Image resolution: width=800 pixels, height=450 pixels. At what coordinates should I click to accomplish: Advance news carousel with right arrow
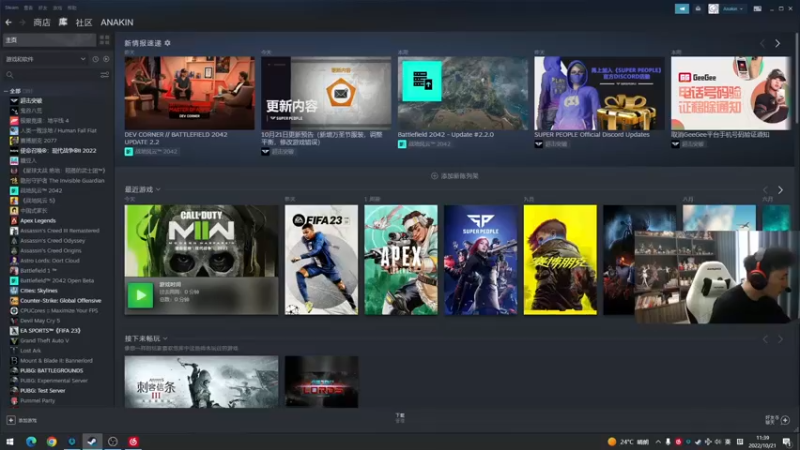pos(778,44)
